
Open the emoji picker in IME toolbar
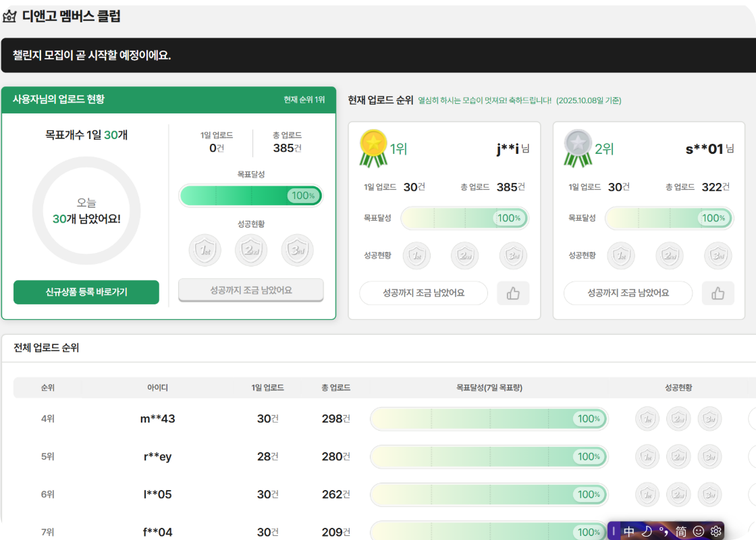pyautogui.click(x=699, y=531)
